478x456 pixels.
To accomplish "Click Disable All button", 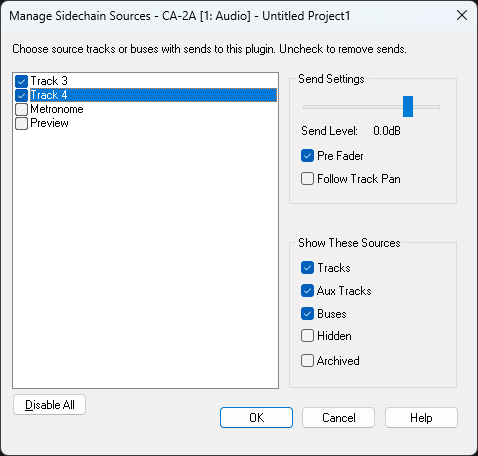I will tap(50, 405).
